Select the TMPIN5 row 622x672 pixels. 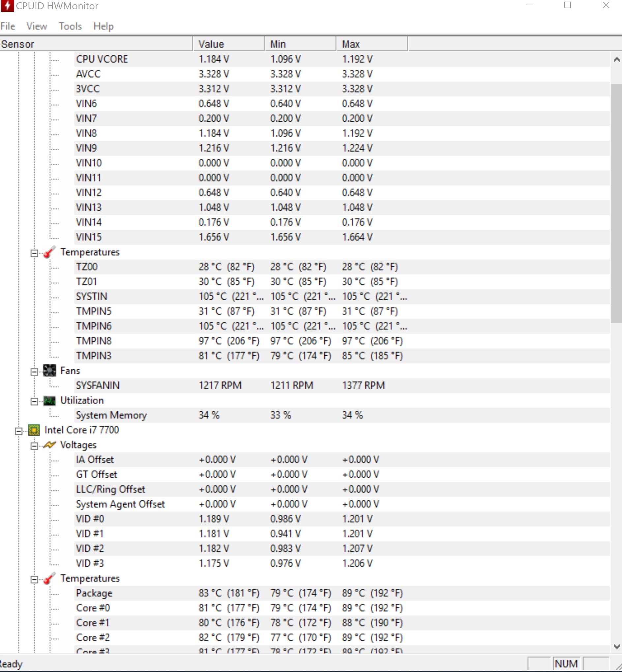pos(342,311)
